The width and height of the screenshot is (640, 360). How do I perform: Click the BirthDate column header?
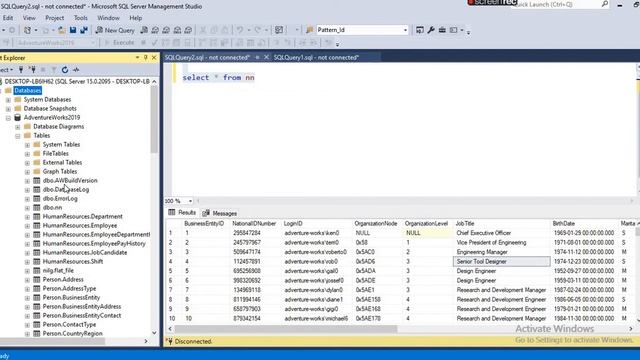coord(584,224)
